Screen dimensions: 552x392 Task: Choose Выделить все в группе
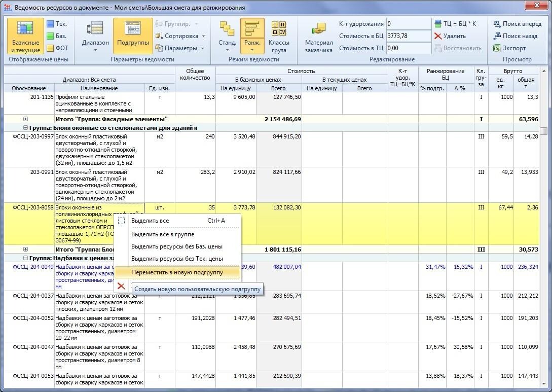[178, 234]
